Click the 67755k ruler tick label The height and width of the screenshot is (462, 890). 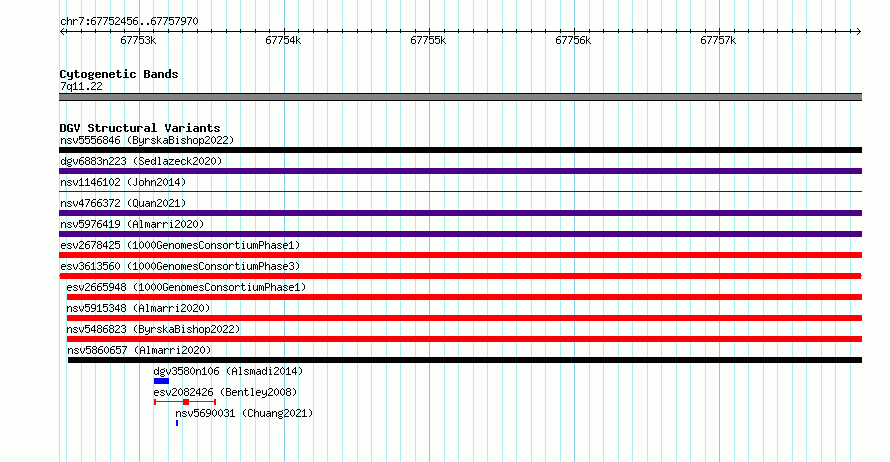(428, 40)
